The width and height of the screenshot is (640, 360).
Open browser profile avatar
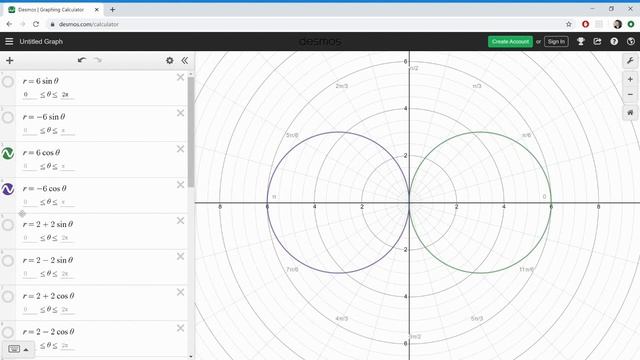point(618,24)
